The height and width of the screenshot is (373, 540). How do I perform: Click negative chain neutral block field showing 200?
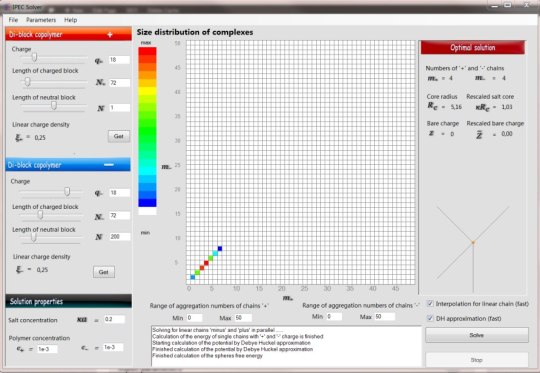click(x=120, y=237)
